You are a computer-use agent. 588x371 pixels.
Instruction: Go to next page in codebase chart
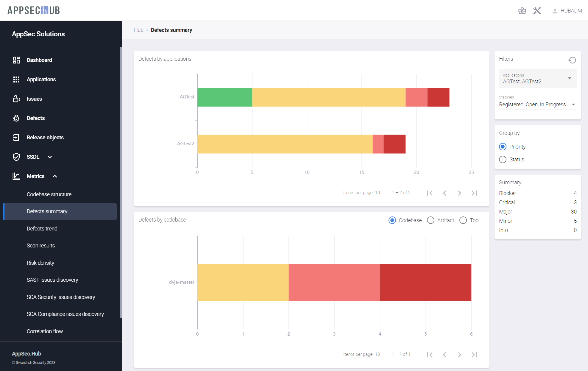click(459, 355)
